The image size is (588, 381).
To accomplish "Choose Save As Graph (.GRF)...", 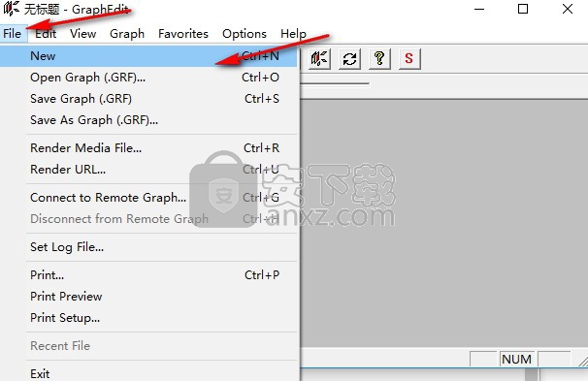I will (x=148, y=120).
